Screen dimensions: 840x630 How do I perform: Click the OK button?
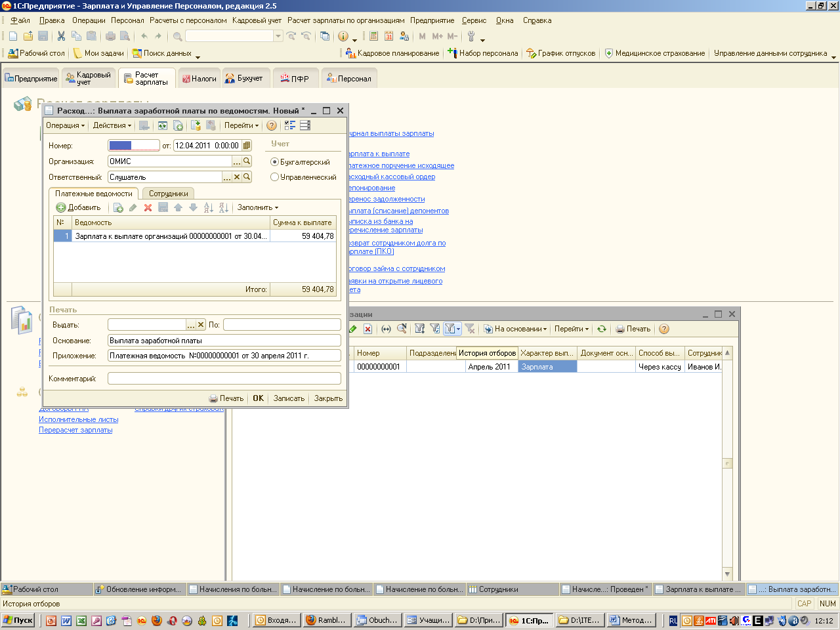pyautogui.click(x=259, y=398)
